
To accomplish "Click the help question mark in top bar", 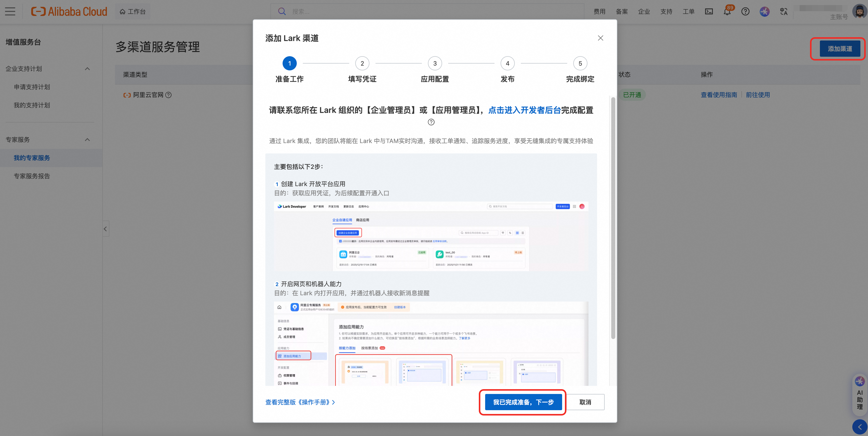I will point(745,11).
